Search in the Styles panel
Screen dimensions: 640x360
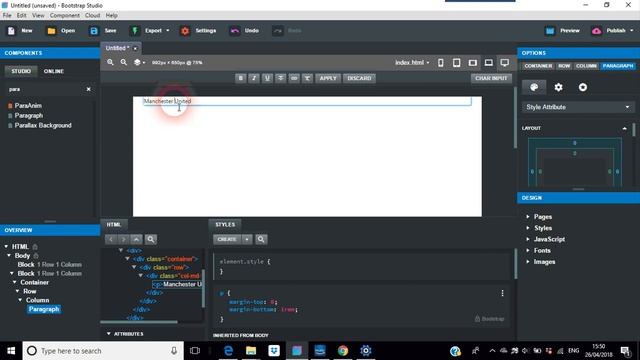tap(261, 239)
